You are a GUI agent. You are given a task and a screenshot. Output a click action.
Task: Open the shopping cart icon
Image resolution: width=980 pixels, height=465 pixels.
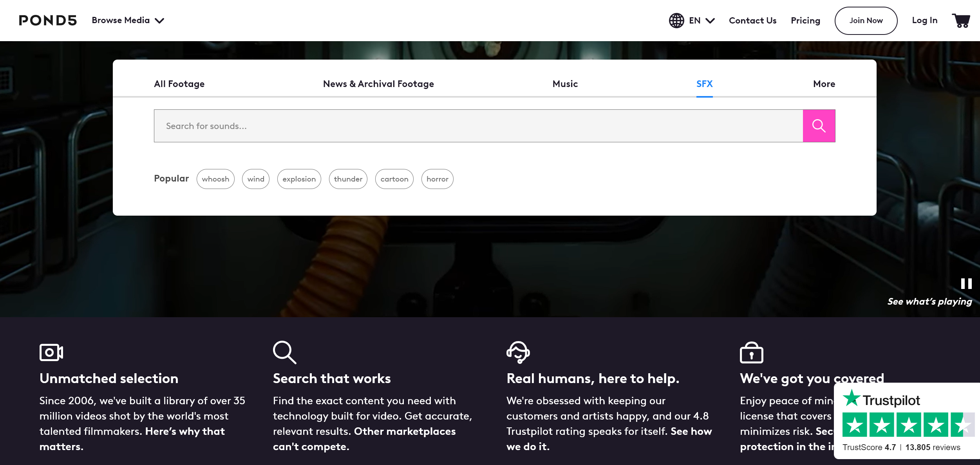[x=961, y=20]
